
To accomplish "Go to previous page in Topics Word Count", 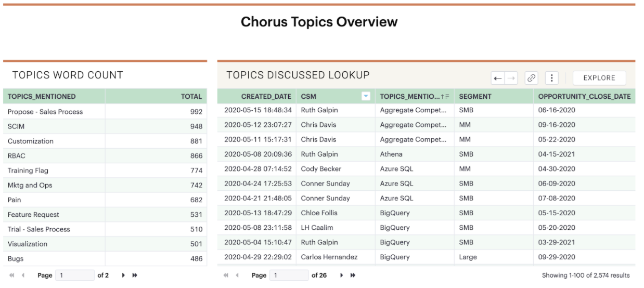I will pyautogui.click(x=23, y=276).
